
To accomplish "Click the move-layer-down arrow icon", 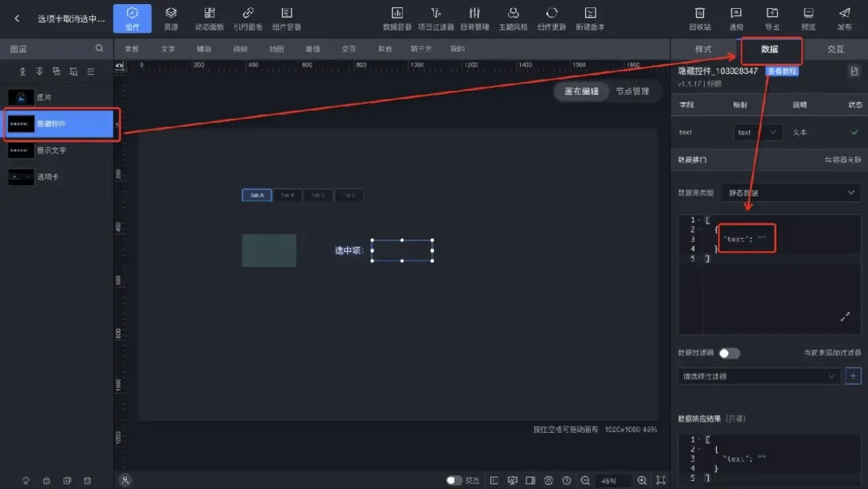I will point(39,72).
